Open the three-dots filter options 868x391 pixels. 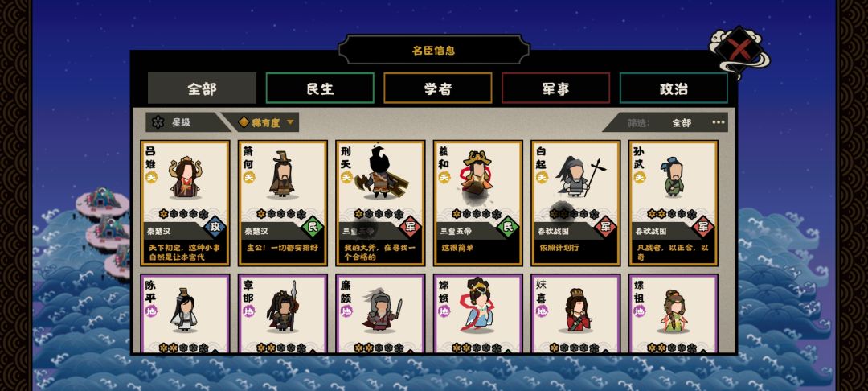(x=718, y=122)
